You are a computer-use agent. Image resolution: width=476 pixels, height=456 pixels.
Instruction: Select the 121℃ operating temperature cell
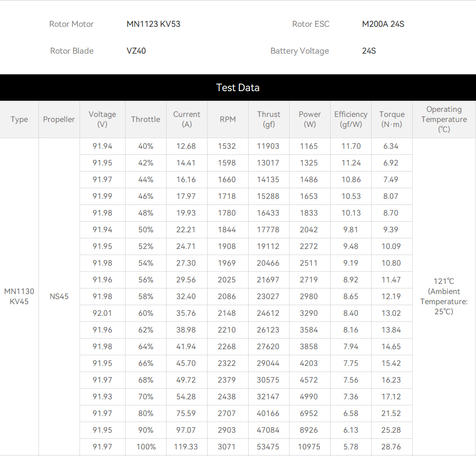pyautogui.click(x=444, y=297)
